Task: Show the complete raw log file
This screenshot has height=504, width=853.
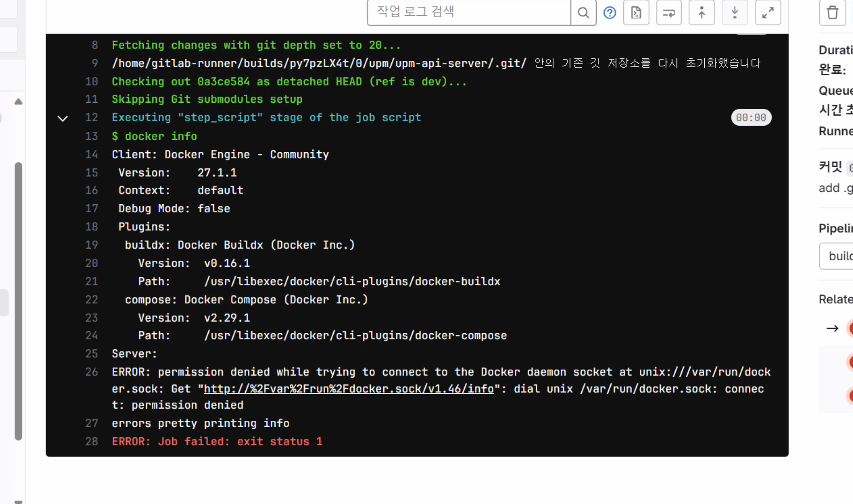Action: pos(636,13)
